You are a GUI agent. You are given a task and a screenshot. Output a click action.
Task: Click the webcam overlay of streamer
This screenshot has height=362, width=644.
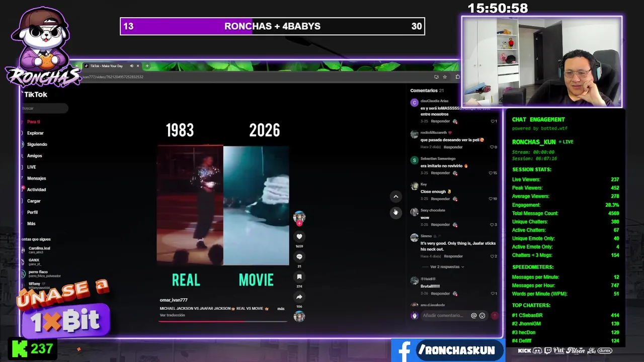(x=542, y=61)
